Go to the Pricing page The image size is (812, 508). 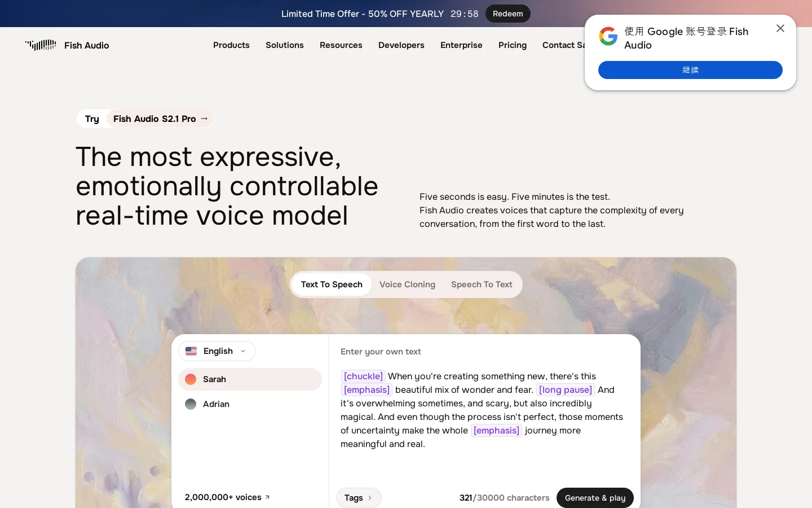pos(513,45)
